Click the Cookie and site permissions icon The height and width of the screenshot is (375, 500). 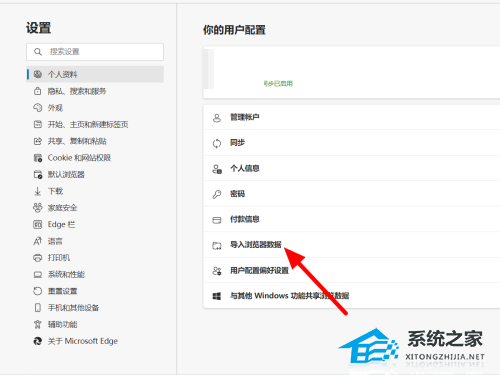click(38, 158)
